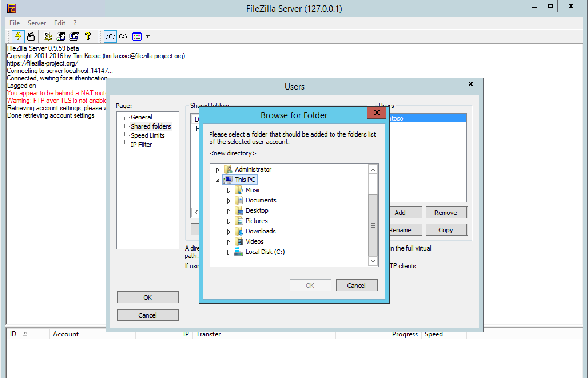The height and width of the screenshot is (378, 588).
Task: Select the Speed Limits page
Action: [148, 135]
